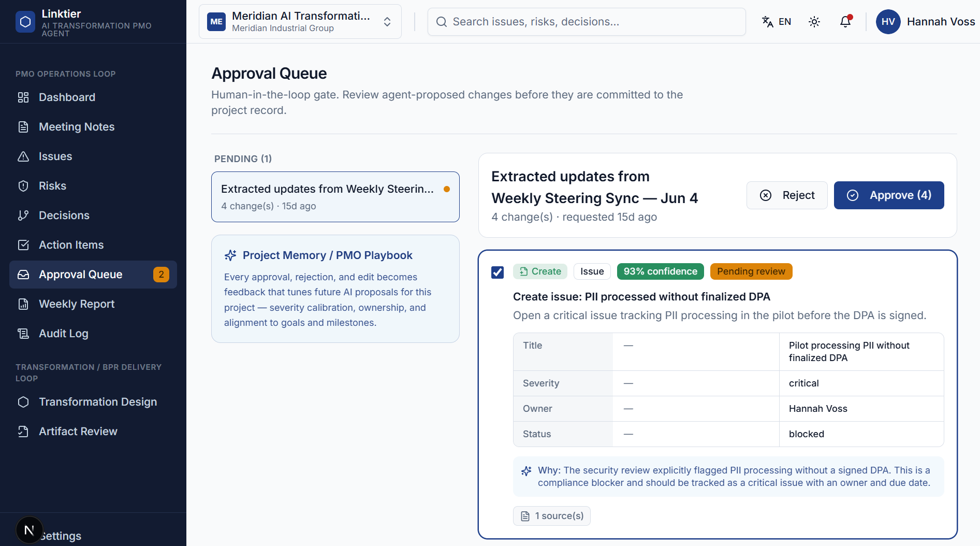Click the 'Hannah Voss' owner value cell
The image size is (980, 546).
coord(861,409)
